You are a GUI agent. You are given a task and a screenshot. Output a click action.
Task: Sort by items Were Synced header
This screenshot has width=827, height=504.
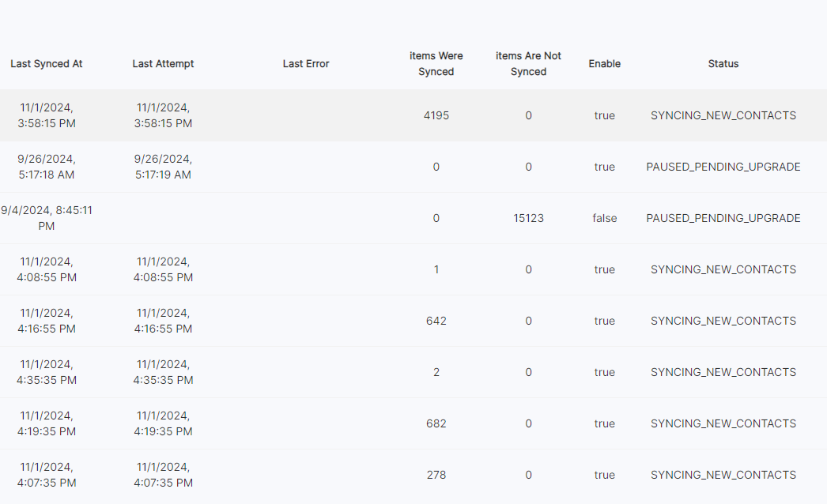click(x=436, y=64)
